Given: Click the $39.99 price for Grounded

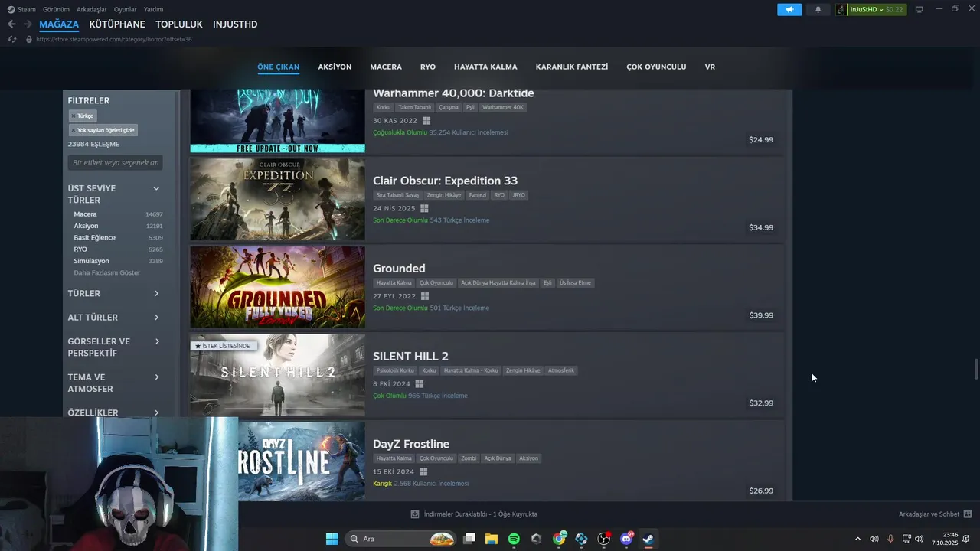Looking at the screenshot, I should (x=761, y=315).
